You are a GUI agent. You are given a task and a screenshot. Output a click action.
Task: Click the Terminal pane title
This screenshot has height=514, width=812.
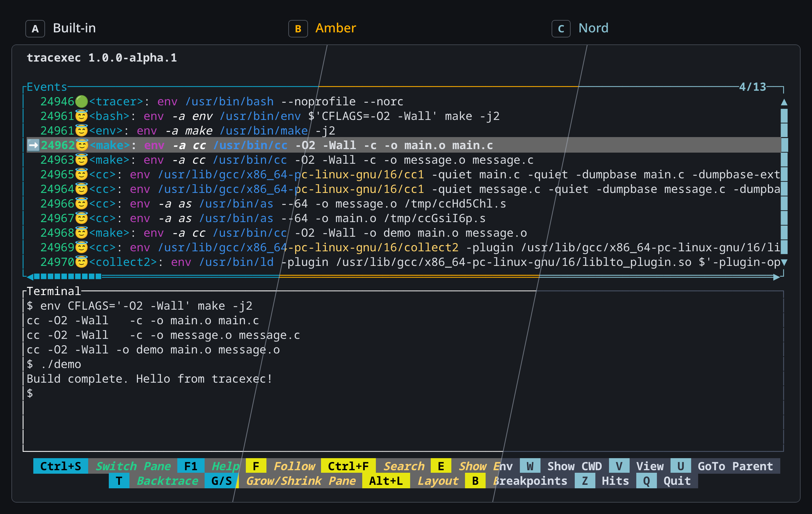coord(54,291)
